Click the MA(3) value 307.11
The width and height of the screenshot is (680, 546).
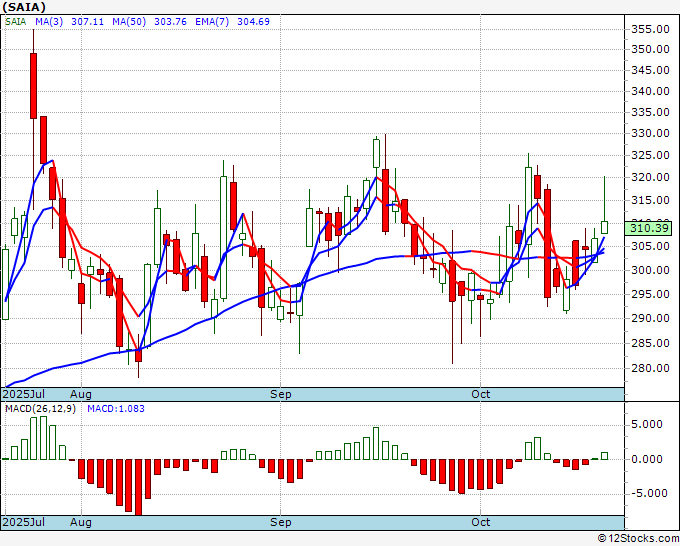coord(87,22)
